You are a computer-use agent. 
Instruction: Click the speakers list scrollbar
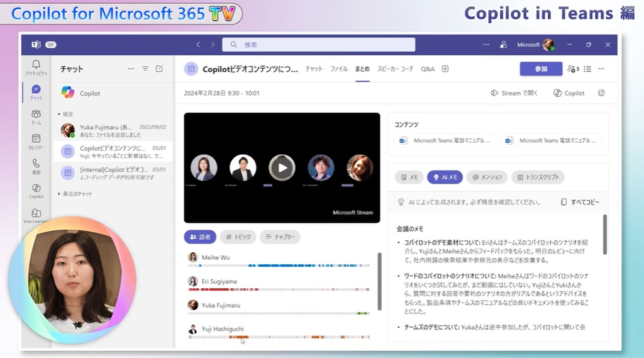coord(379,281)
